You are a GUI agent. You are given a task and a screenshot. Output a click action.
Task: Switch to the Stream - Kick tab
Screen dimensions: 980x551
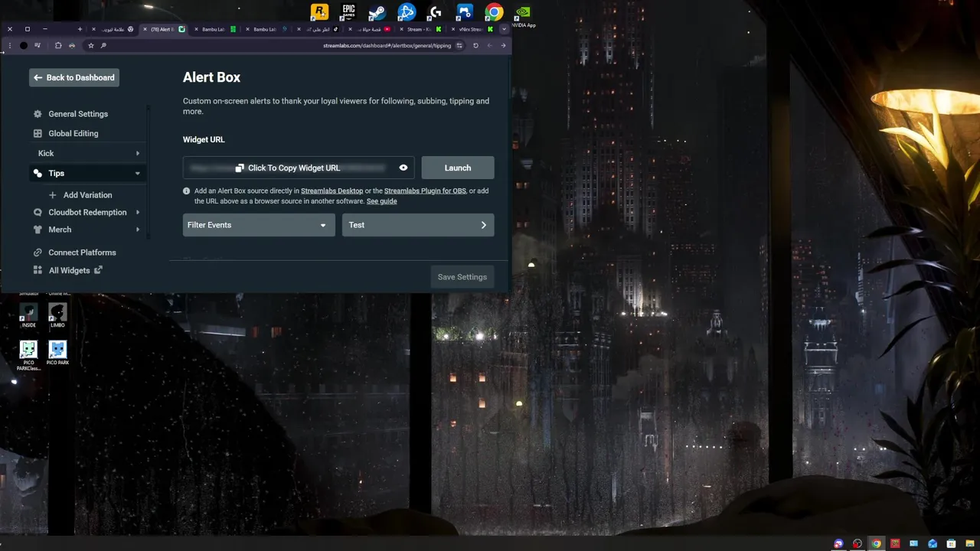421,29
